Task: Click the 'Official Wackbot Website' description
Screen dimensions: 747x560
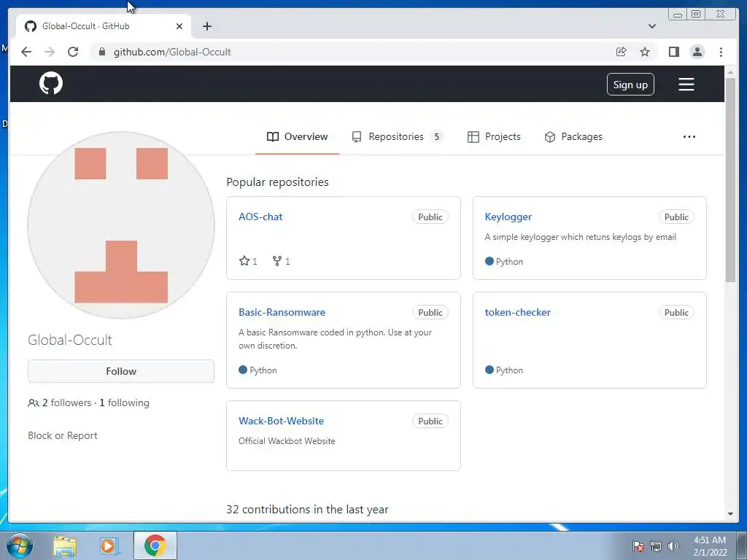Action: point(287,441)
